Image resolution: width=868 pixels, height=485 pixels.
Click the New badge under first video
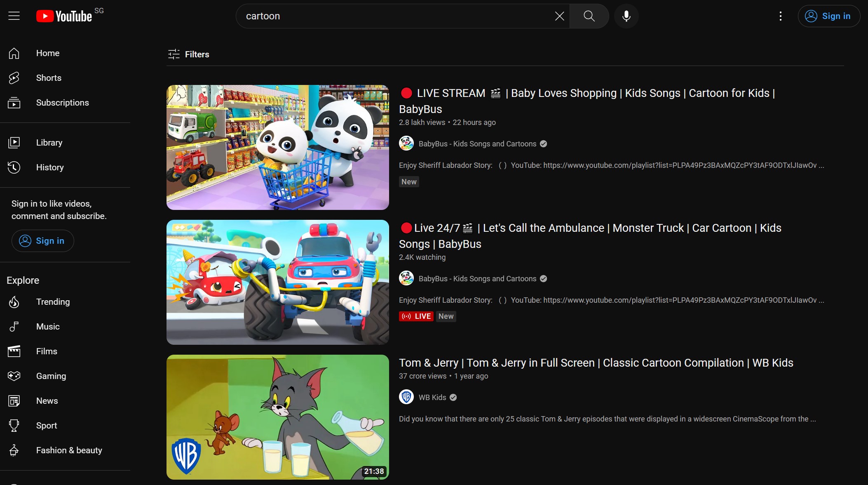[409, 182]
